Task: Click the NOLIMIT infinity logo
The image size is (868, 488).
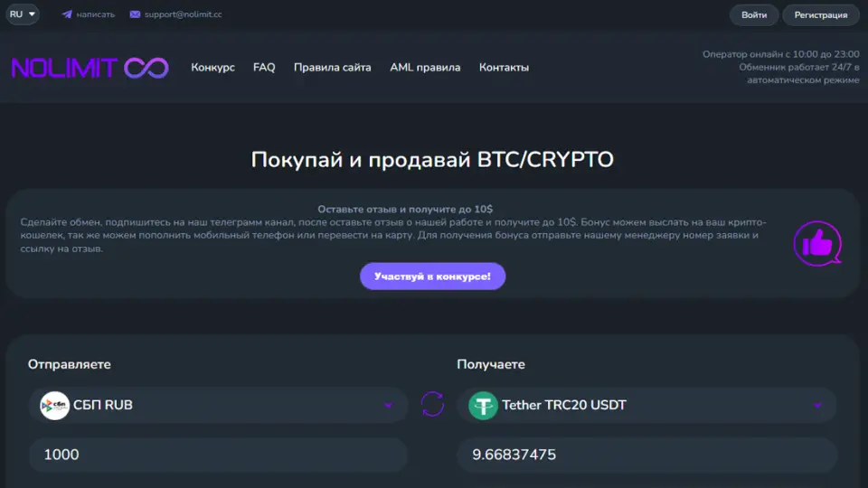Action: 90,68
